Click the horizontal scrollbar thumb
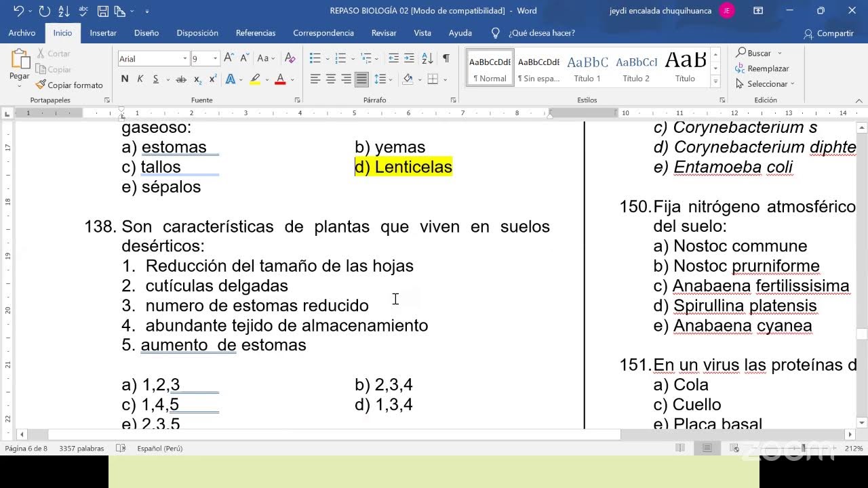The width and height of the screenshot is (868, 488). 334,434
